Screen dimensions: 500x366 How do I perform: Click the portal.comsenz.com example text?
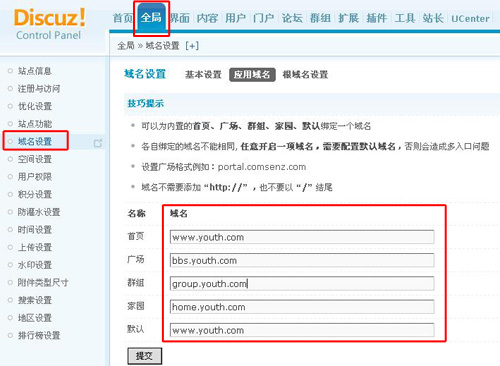tap(262, 167)
